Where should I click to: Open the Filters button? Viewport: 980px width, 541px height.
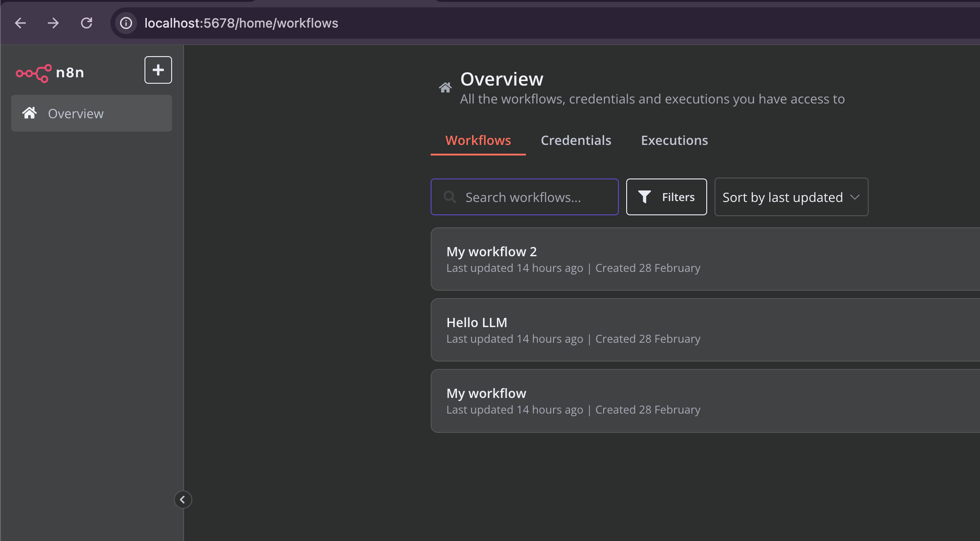coord(666,197)
